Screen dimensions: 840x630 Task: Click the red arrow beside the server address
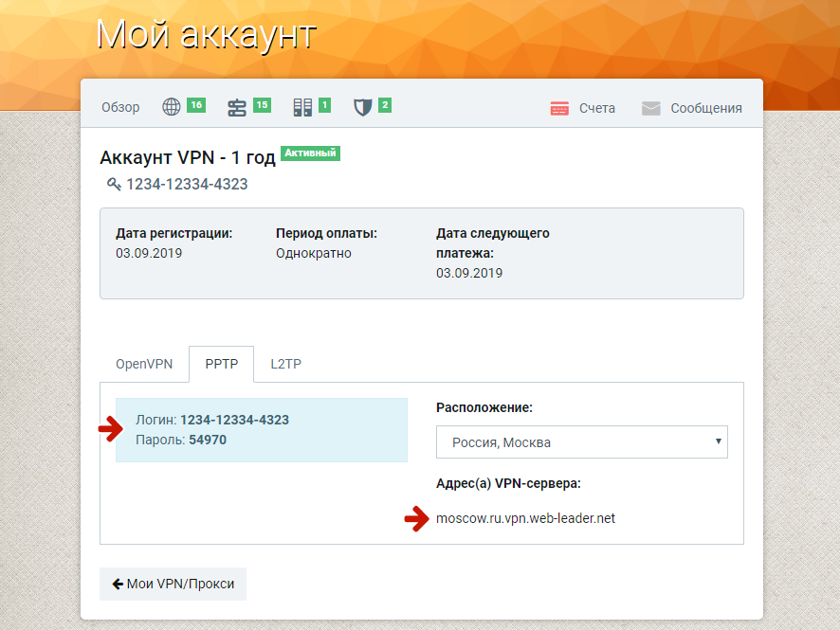pos(415,519)
